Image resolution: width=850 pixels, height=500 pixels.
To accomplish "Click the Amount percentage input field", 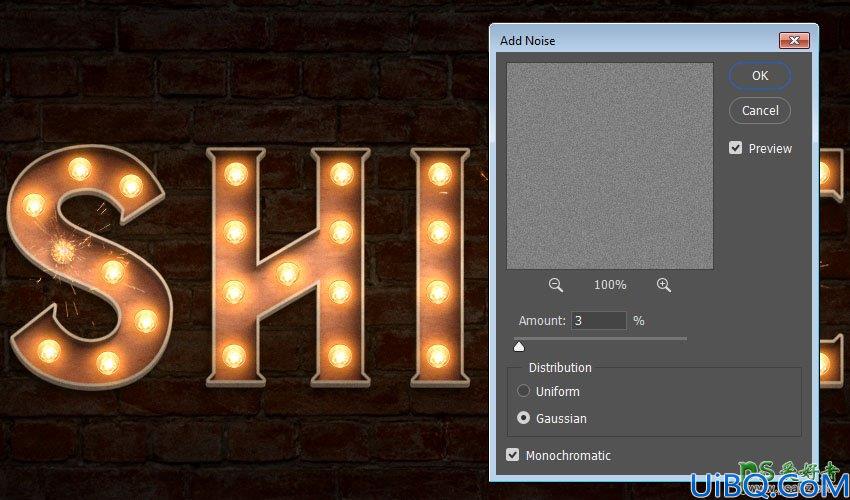I will (x=599, y=320).
